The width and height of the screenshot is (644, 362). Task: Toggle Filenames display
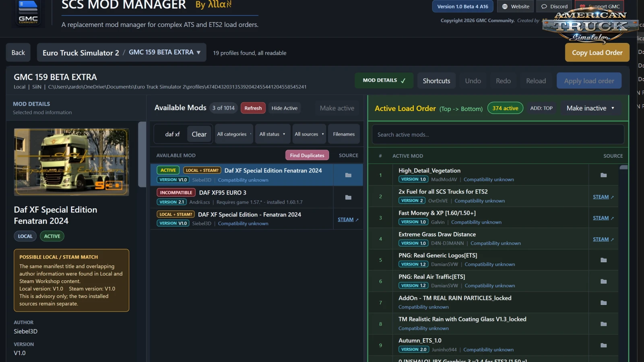(x=344, y=134)
